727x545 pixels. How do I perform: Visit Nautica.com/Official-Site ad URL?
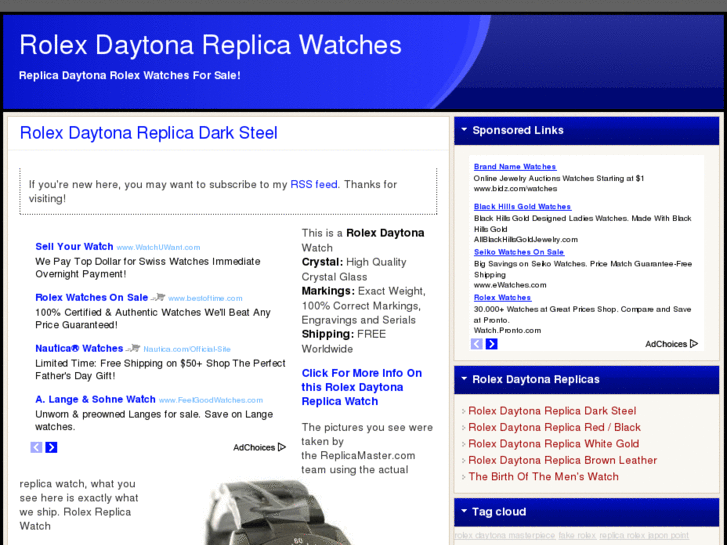(x=187, y=349)
